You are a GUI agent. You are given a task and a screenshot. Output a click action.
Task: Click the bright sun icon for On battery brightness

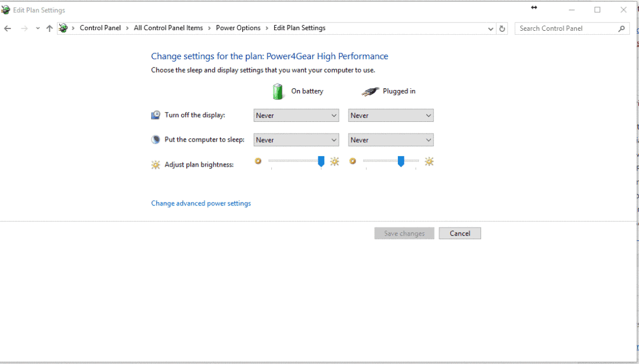tap(335, 161)
